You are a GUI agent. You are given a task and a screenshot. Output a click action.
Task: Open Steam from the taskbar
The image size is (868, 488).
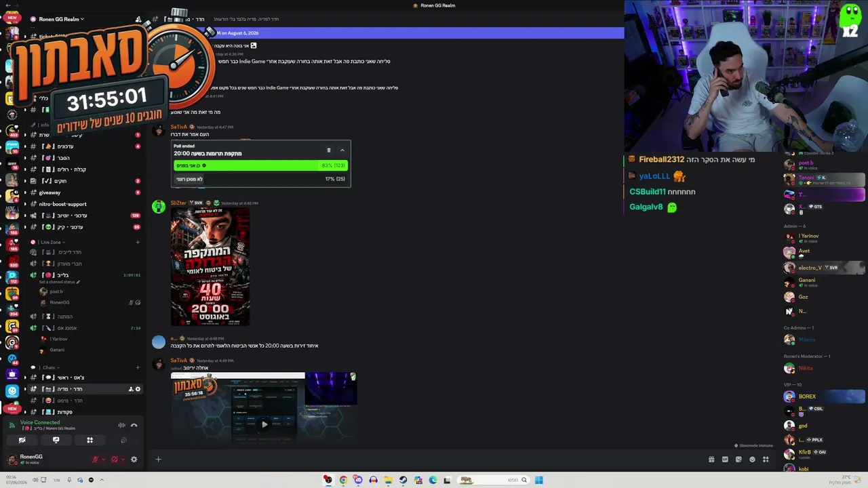(403, 480)
